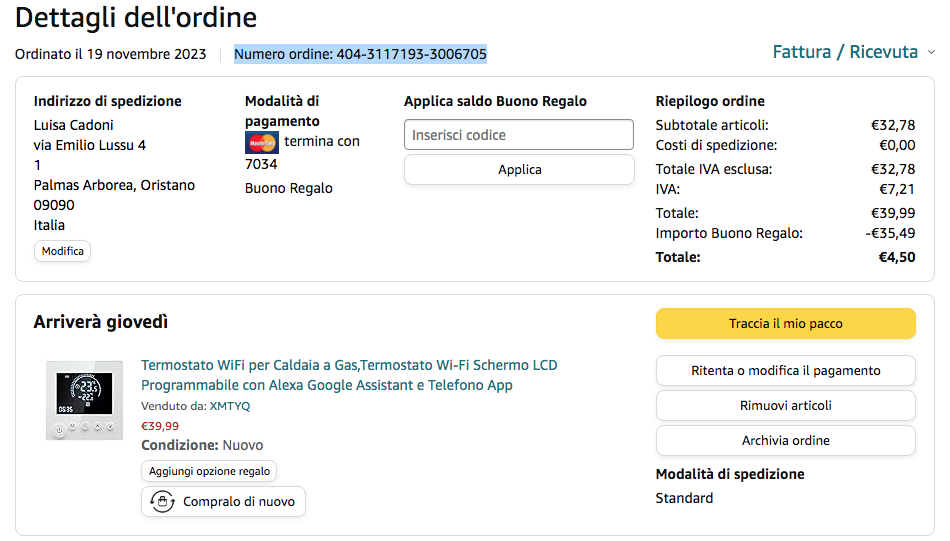Click the Arriverà giovedì delivery heading

101,322
